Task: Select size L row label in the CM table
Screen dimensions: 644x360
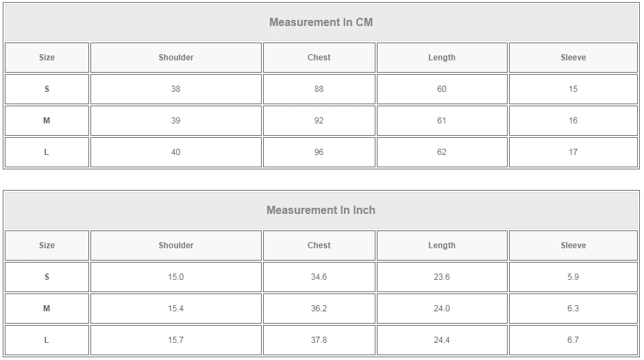Action: (x=47, y=152)
